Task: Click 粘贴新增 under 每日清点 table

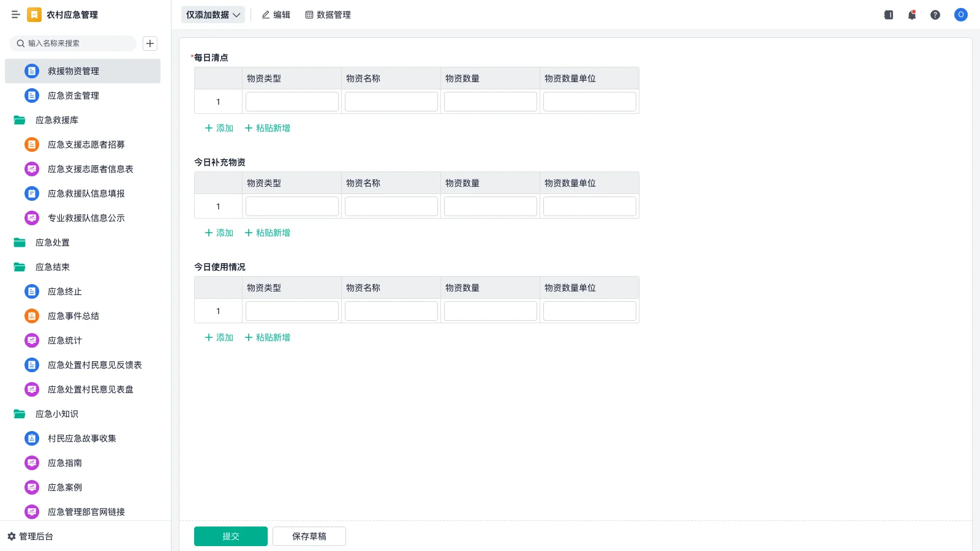Action: [268, 128]
